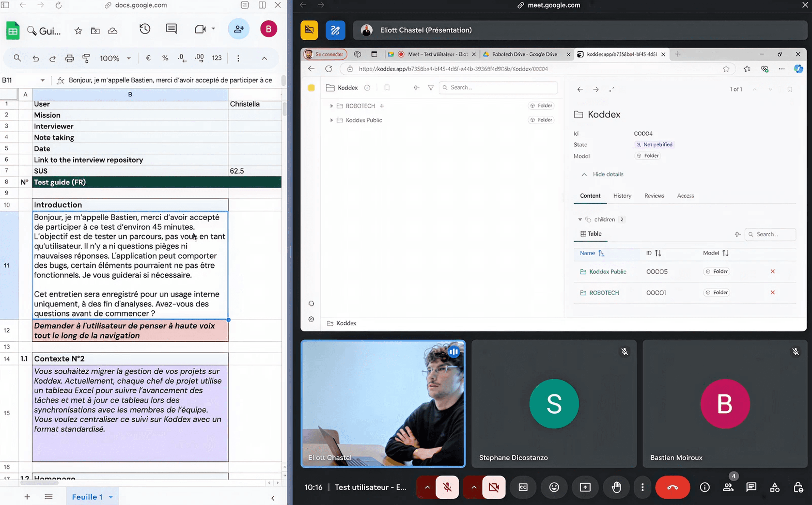
Task: Click the Se connecter button
Action: coord(325,54)
